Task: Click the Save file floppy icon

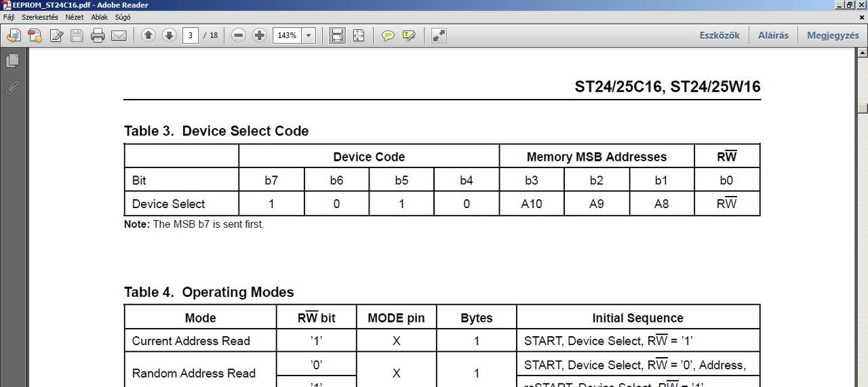Action: click(x=77, y=35)
